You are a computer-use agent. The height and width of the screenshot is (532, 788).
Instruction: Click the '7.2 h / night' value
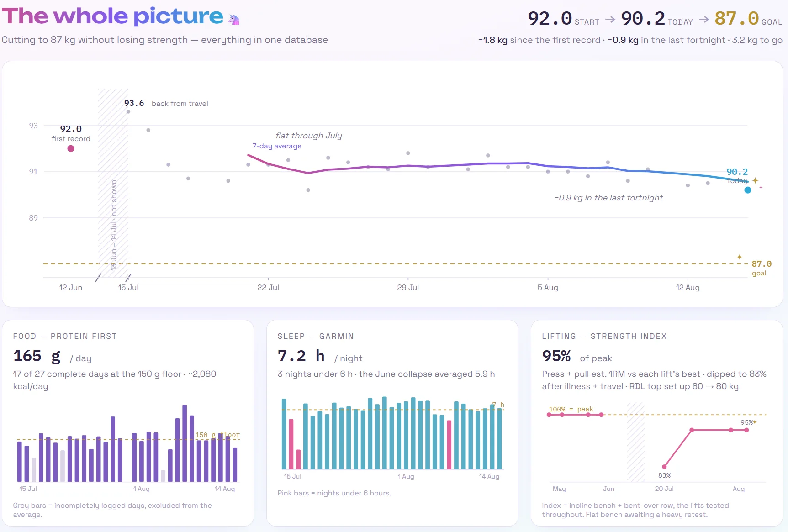(x=320, y=356)
